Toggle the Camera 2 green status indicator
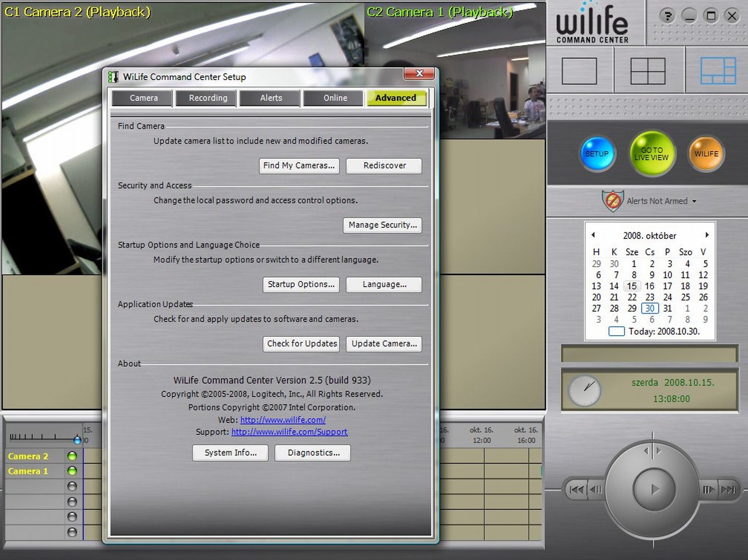 point(72,456)
